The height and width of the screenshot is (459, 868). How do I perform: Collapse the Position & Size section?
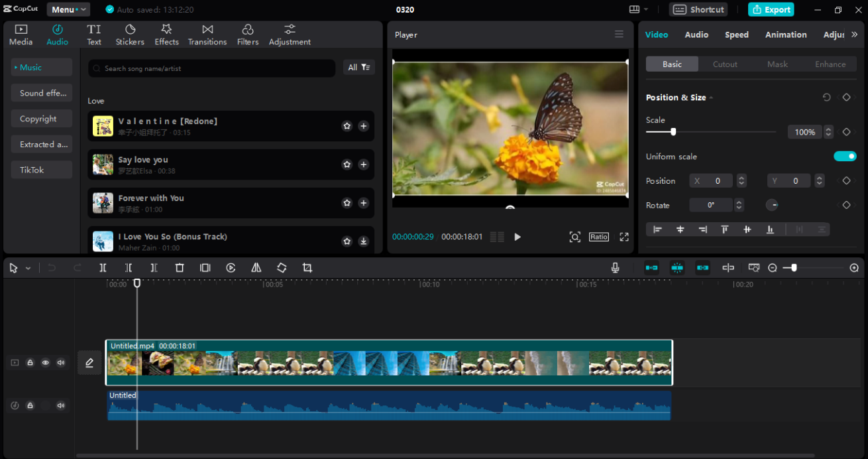click(x=711, y=98)
